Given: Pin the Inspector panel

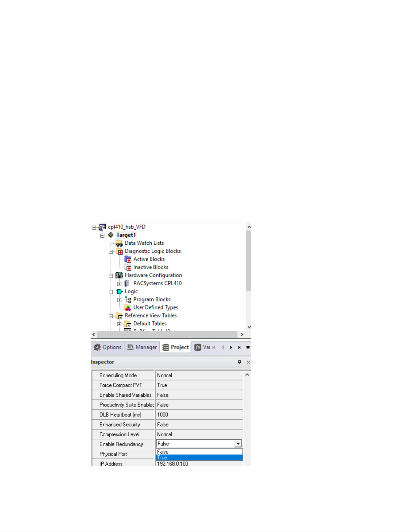Looking at the screenshot, I should click(x=240, y=362).
